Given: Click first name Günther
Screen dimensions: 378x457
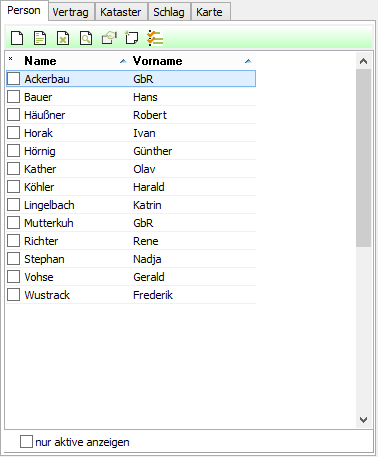Looking at the screenshot, I should coord(153,151).
